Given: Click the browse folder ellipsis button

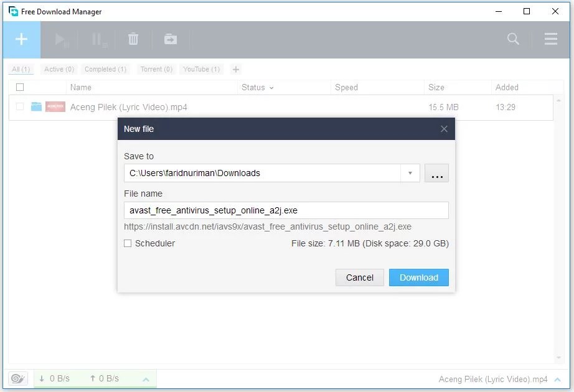Looking at the screenshot, I should (436, 173).
